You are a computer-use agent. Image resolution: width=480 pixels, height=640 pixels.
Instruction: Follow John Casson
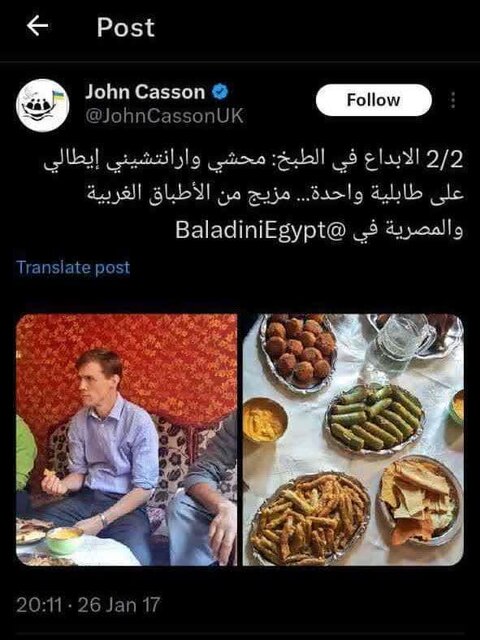373,100
